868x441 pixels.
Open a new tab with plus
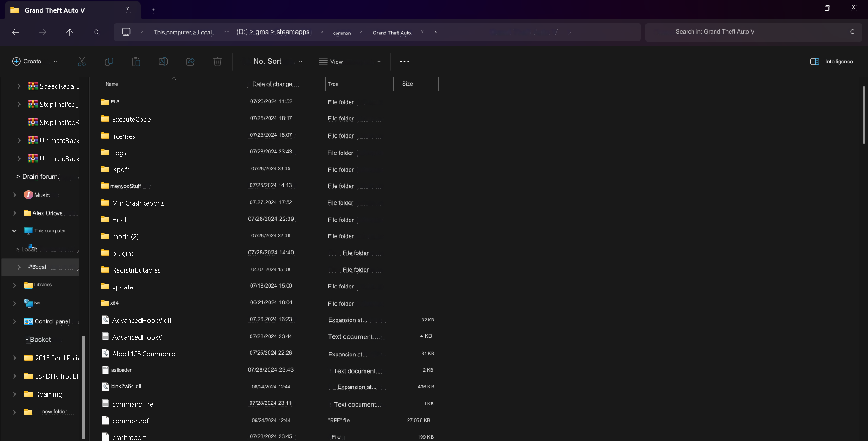click(153, 10)
